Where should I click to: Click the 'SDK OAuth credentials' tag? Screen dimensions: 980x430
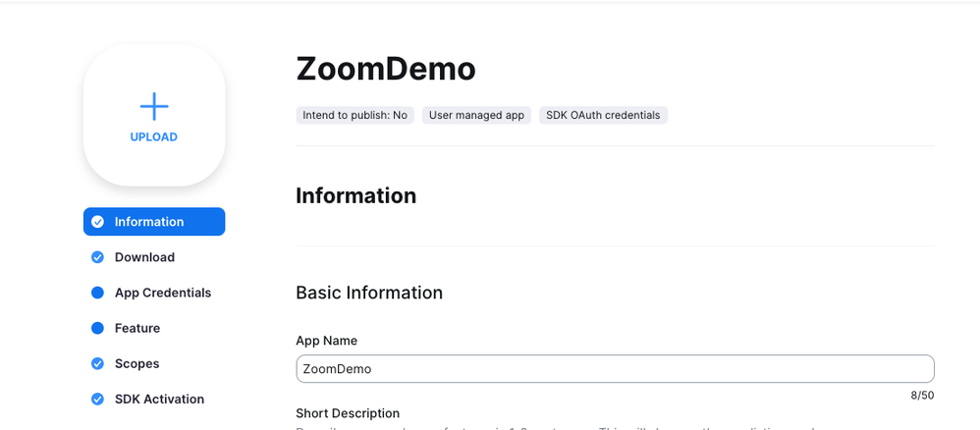tap(603, 115)
